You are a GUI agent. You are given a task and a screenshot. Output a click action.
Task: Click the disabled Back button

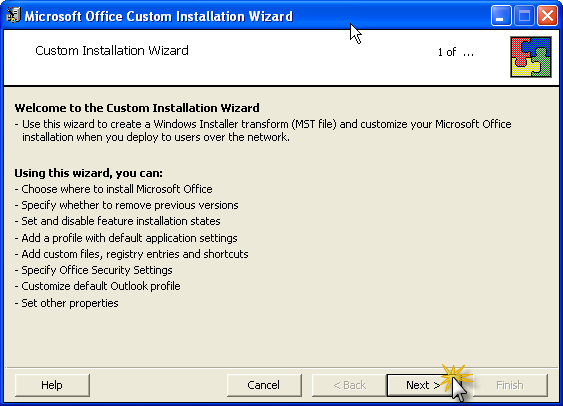(349, 385)
